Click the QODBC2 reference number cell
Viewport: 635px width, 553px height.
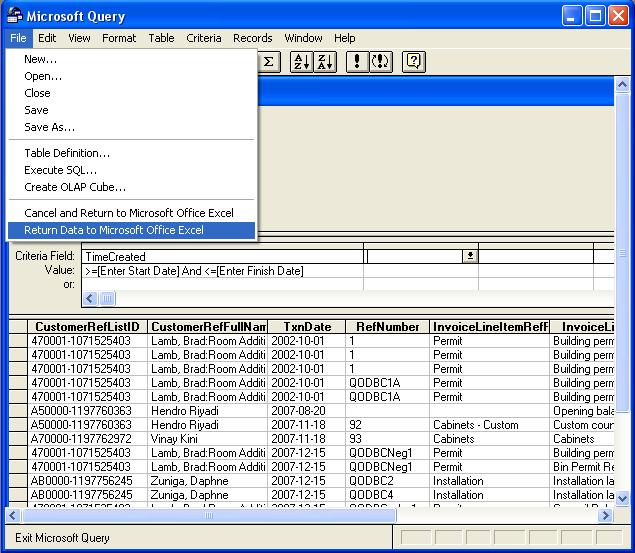[x=388, y=481]
